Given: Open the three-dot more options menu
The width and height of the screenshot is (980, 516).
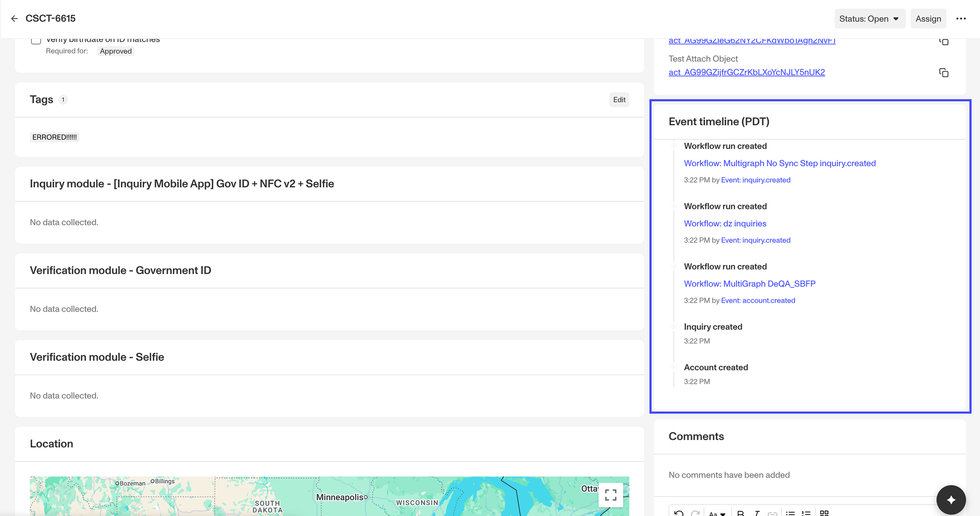Looking at the screenshot, I should [961, 19].
